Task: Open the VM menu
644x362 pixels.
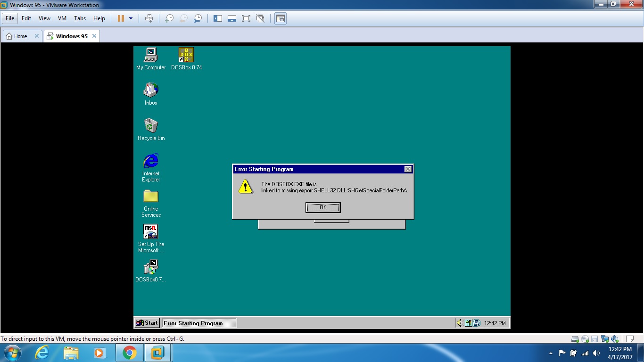Action: [62, 18]
